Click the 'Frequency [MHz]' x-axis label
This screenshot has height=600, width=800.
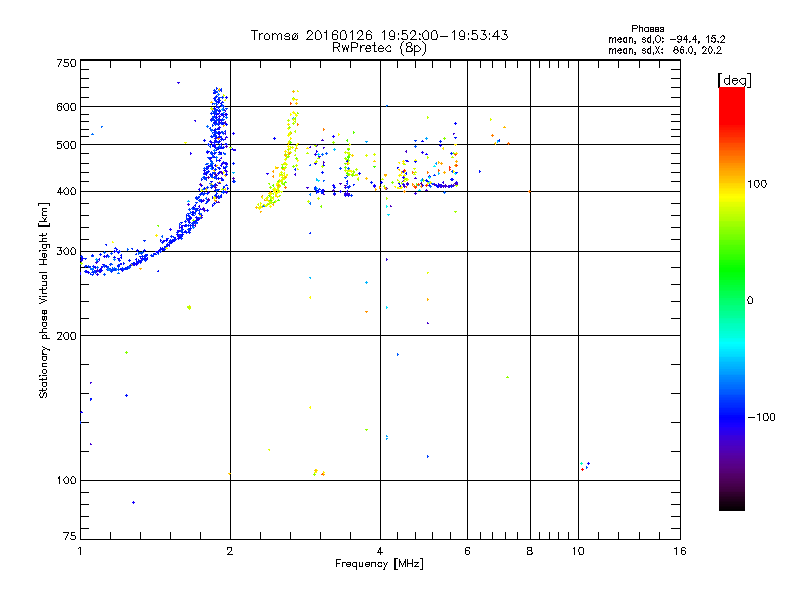(x=379, y=564)
